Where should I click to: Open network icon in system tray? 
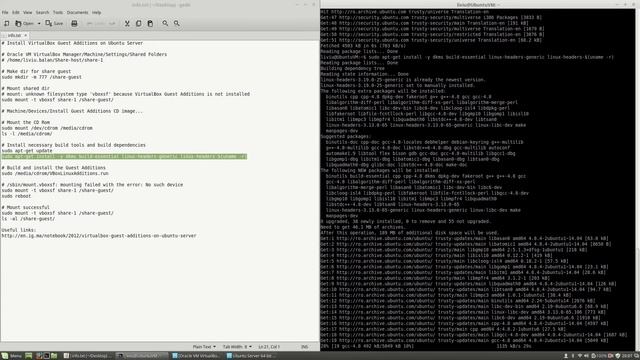pos(580,356)
